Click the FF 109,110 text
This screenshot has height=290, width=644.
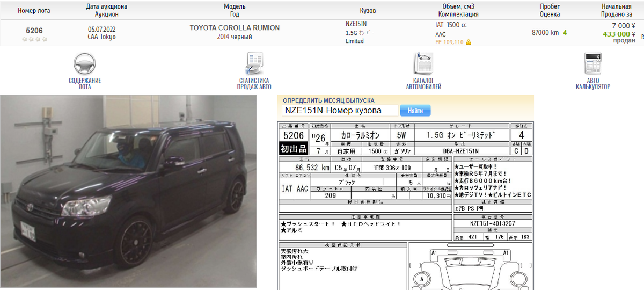click(449, 42)
